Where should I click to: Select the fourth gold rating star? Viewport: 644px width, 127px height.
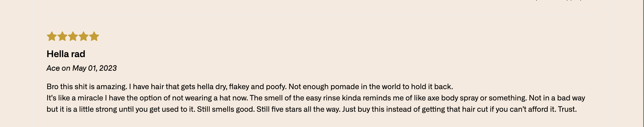[x=84, y=36]
